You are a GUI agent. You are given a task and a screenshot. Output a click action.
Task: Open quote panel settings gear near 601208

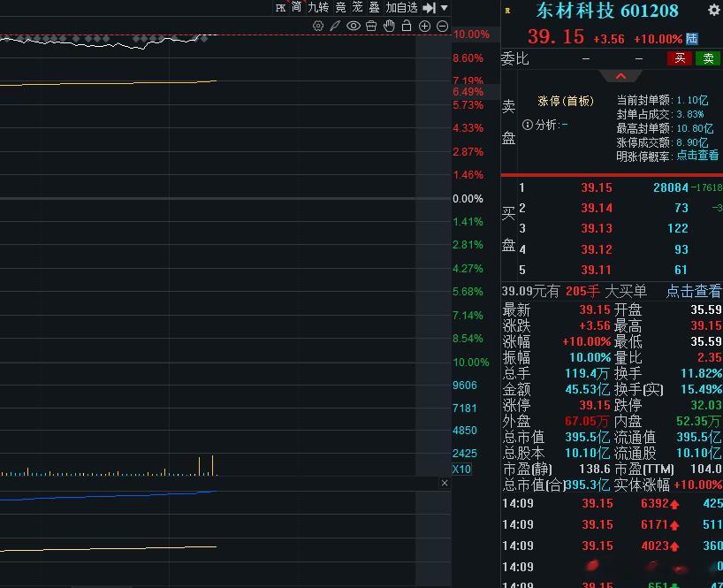[713, 11]
